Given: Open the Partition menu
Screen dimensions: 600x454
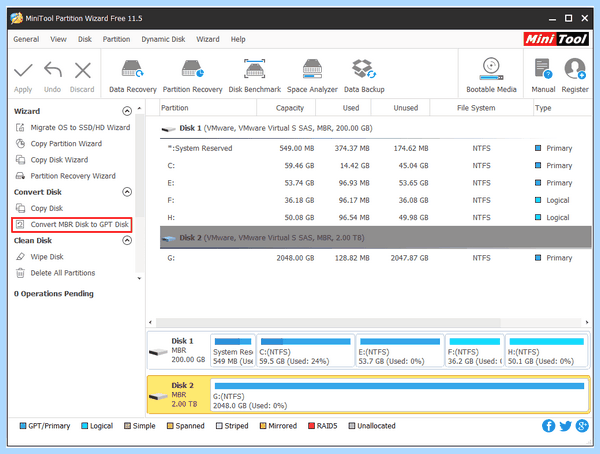Looking at the screenshot, I should [116, 39].
